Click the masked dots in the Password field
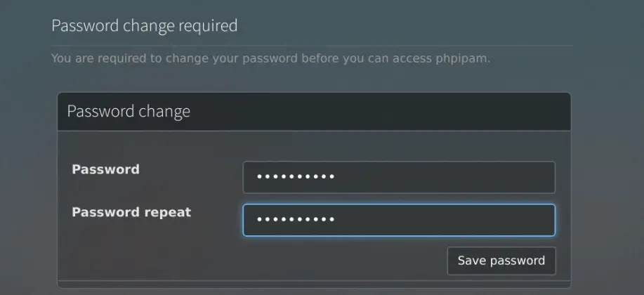The height and width of the screenshot is (295, 644). [295, 177]
